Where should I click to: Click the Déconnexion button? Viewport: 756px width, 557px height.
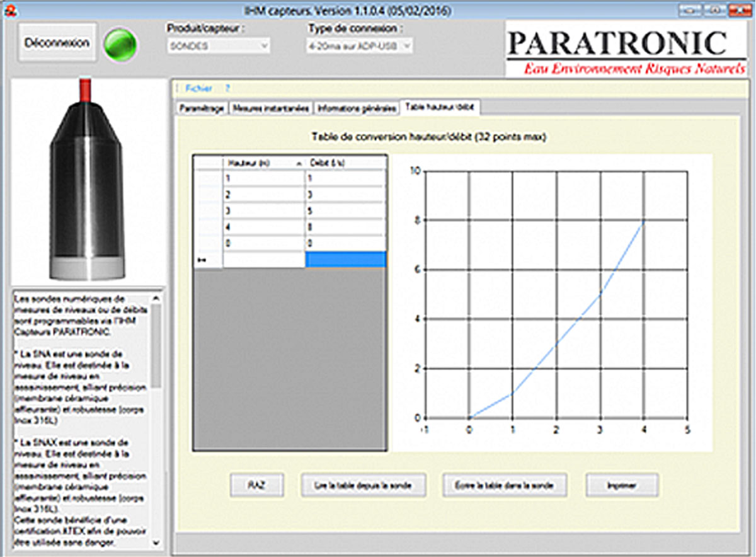(57, 42)
